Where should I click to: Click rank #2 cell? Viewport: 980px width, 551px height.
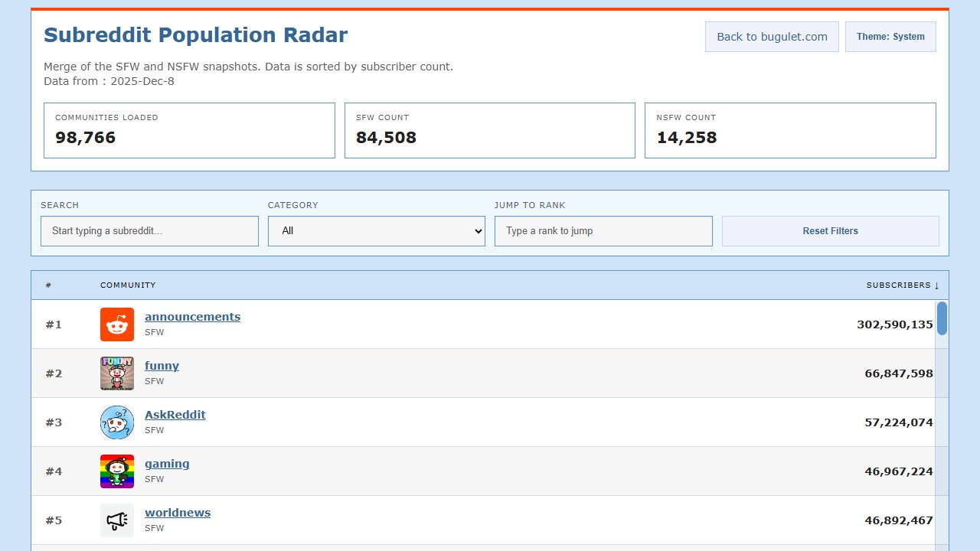tap(54, 373)
